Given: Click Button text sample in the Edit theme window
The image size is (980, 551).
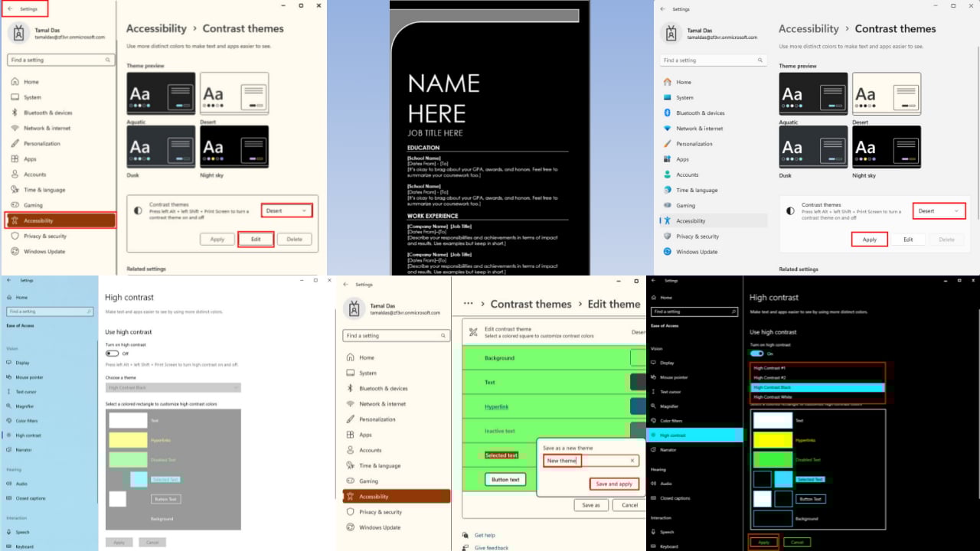Looking at the screenshot, I should click(x=505, y=480).
